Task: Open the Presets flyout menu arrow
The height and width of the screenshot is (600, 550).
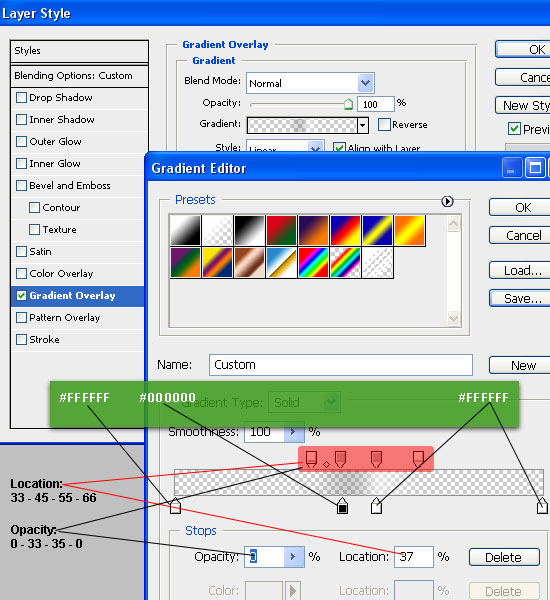Action: pyautogui.click(x=447, y=201)
